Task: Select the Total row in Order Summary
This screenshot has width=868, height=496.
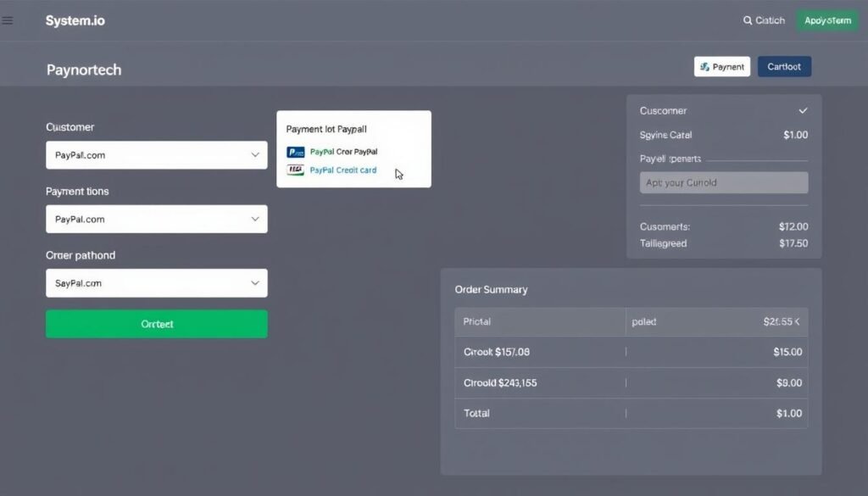Action: coord(631,414)
